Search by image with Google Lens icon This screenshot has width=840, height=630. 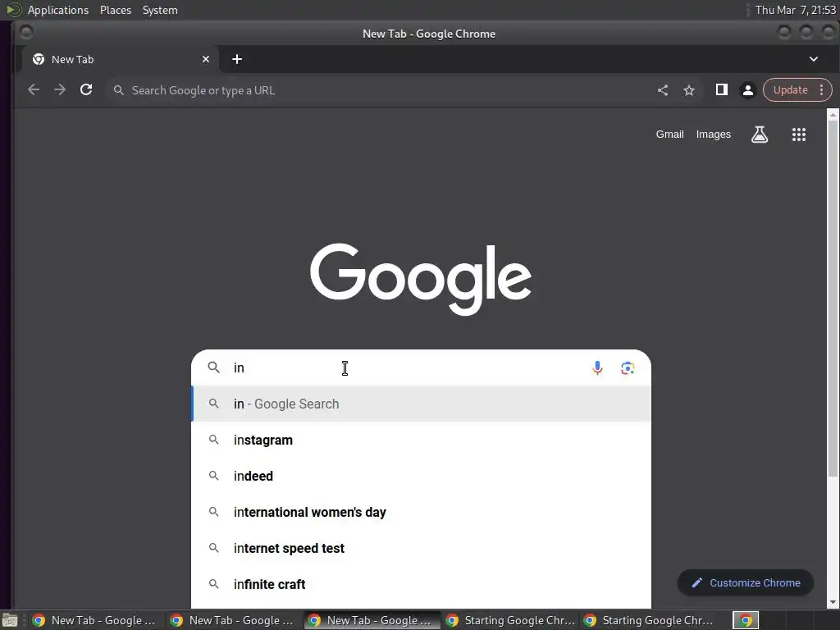click(628, 368)
